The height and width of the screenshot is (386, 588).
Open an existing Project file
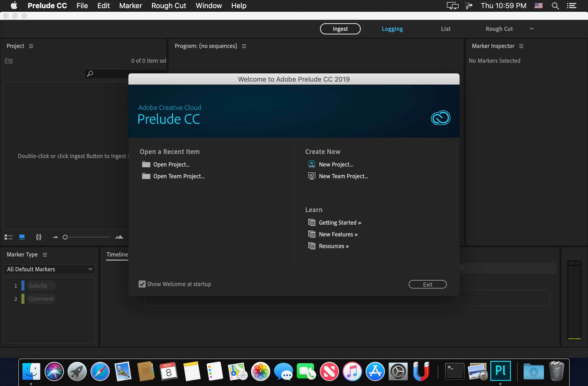click(171, 164)
